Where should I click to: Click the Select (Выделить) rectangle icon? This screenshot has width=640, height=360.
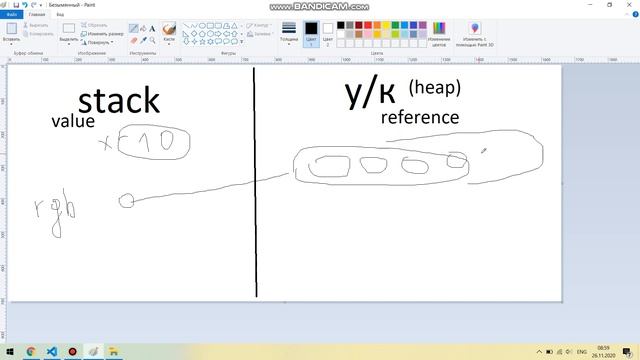tap(69, 28)
